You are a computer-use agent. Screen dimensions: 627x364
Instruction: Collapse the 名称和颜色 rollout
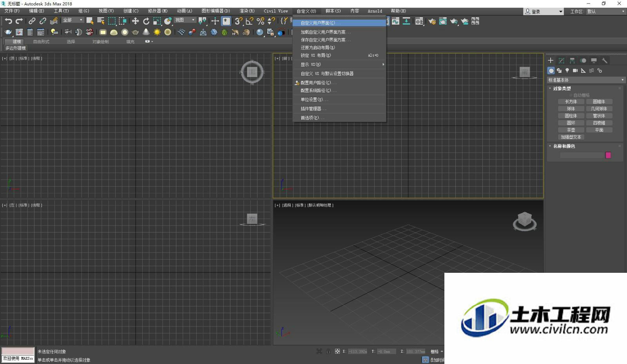(x=564, y=146)
